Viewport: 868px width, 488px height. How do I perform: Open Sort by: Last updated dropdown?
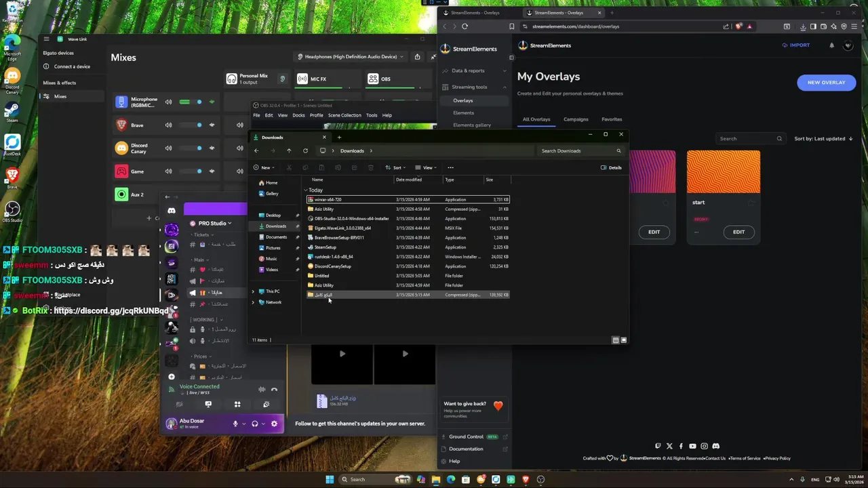[x=824, y=139]
